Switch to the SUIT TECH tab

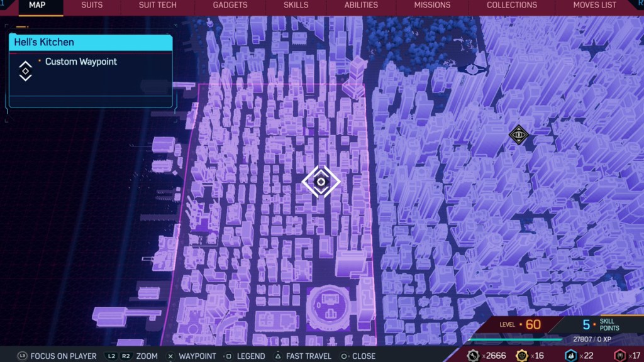click(157, 6)
